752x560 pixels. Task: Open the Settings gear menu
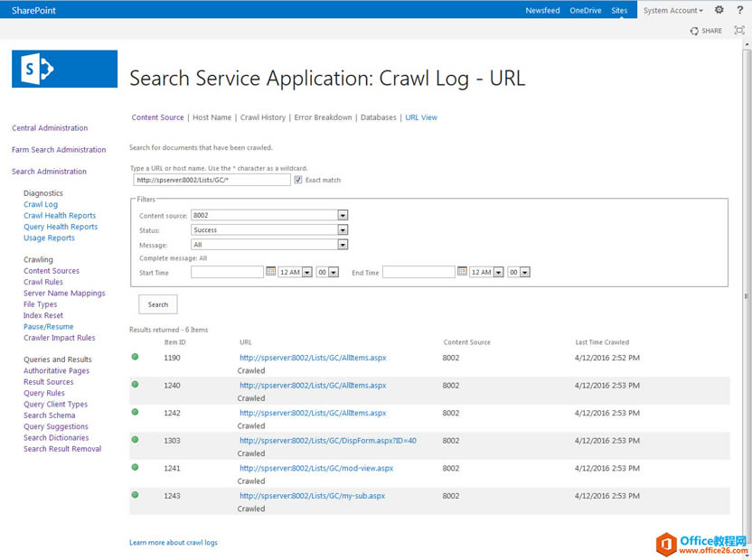click(x=719, y=10)
